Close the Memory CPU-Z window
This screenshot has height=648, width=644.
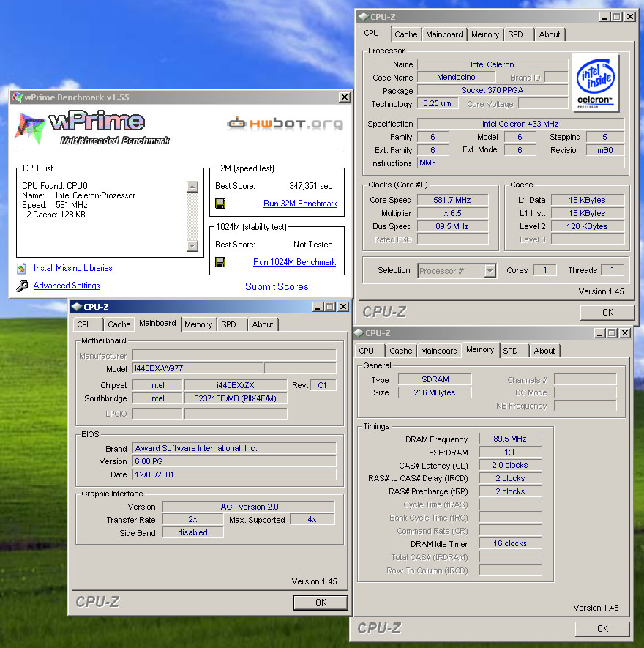pos(625,332)
